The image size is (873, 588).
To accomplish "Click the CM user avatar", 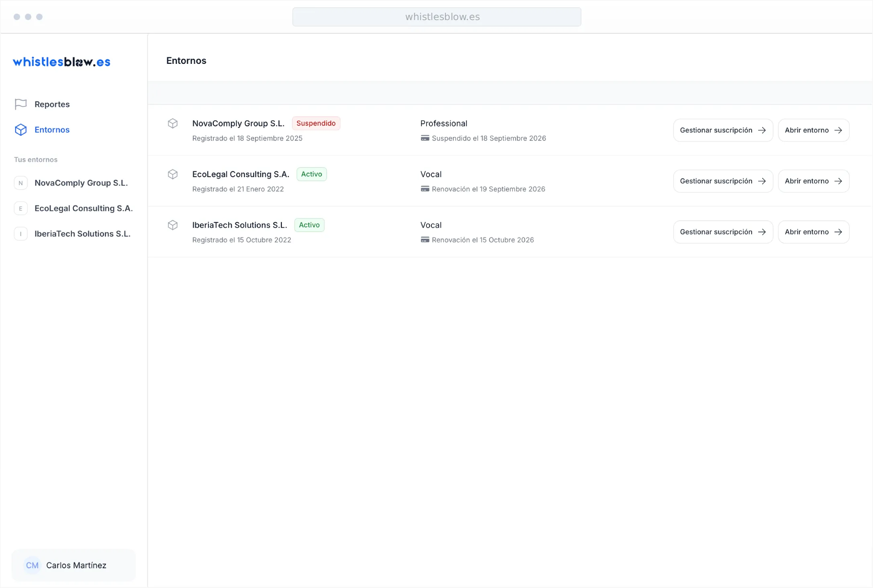I will [x=32, y=566].
